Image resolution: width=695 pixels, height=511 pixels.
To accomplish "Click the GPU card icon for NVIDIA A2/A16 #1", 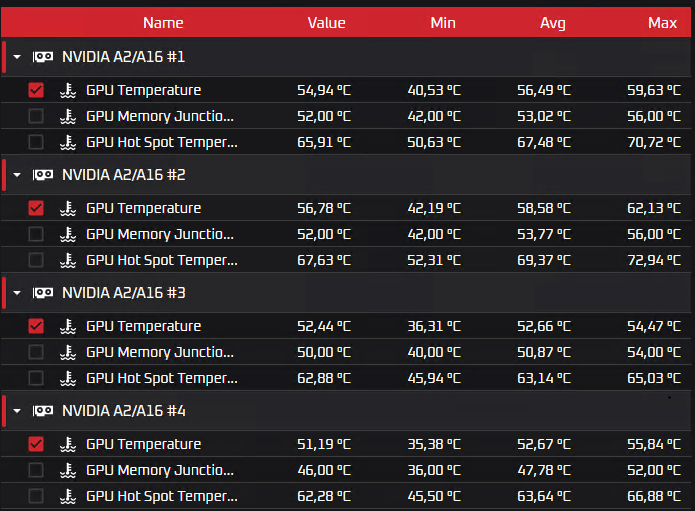I will point(43,57).
